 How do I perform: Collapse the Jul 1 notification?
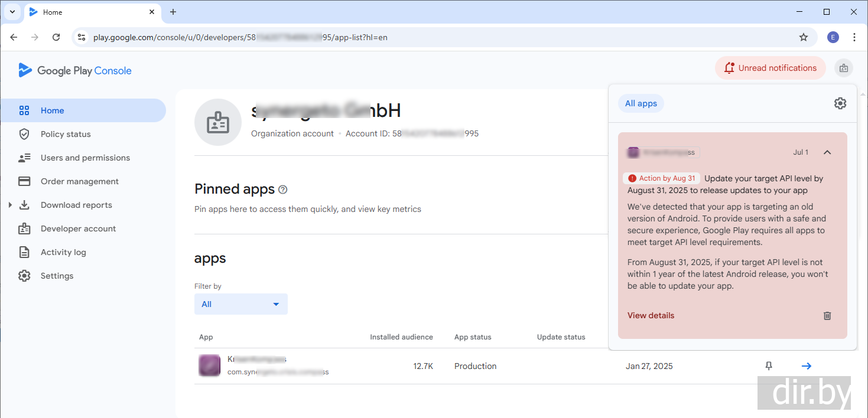827,152
